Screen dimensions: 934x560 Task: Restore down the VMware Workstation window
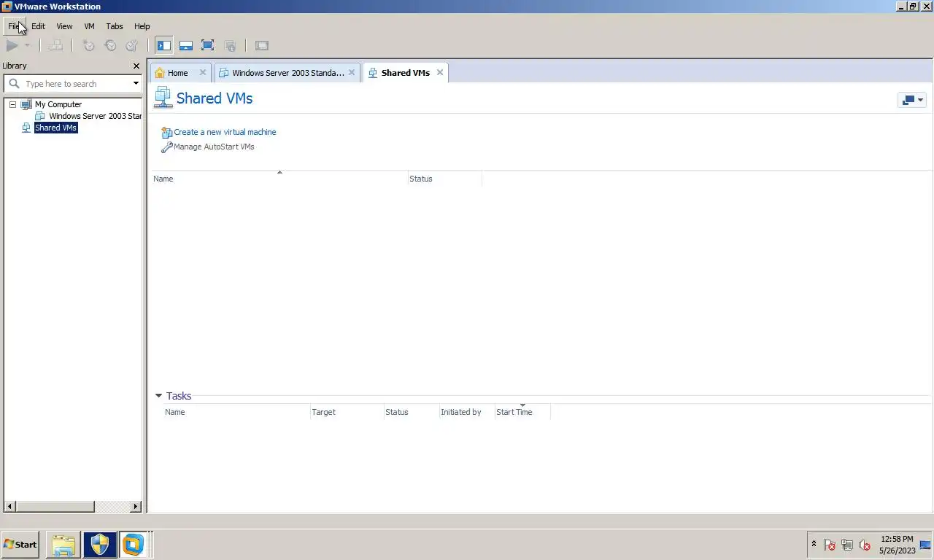(x=913, y=7)
